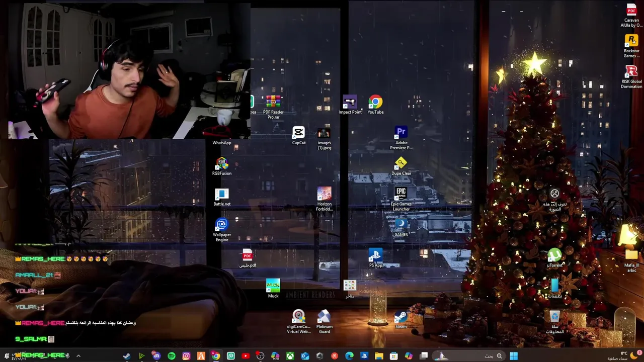
Task: Open the CapCut desktop shortcut
Action: tap(299, 135)
